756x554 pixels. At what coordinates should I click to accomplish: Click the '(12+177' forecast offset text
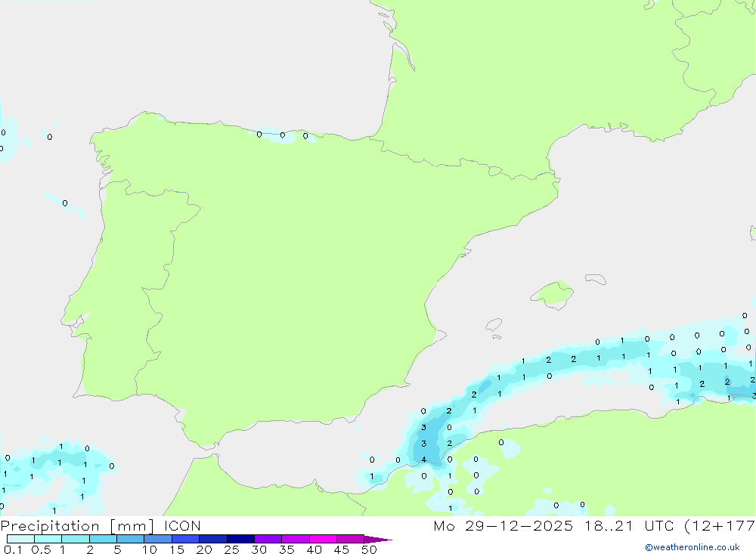tap(720, 525)
